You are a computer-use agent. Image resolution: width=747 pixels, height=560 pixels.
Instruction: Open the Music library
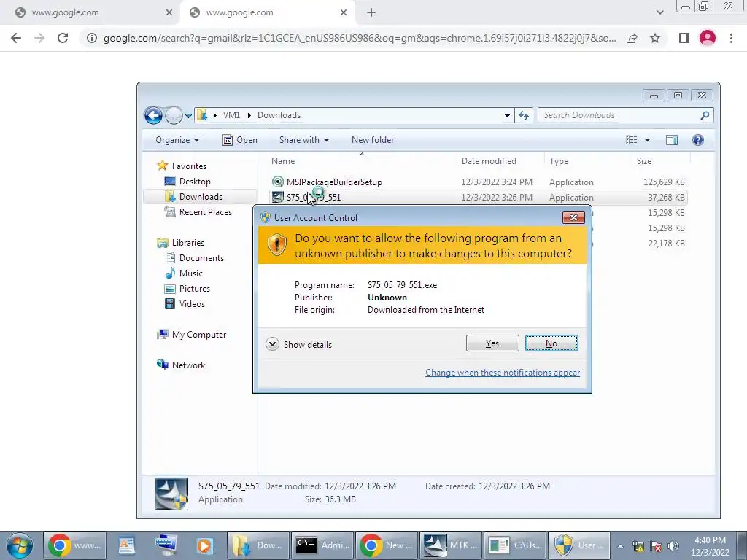coord(190,273)
